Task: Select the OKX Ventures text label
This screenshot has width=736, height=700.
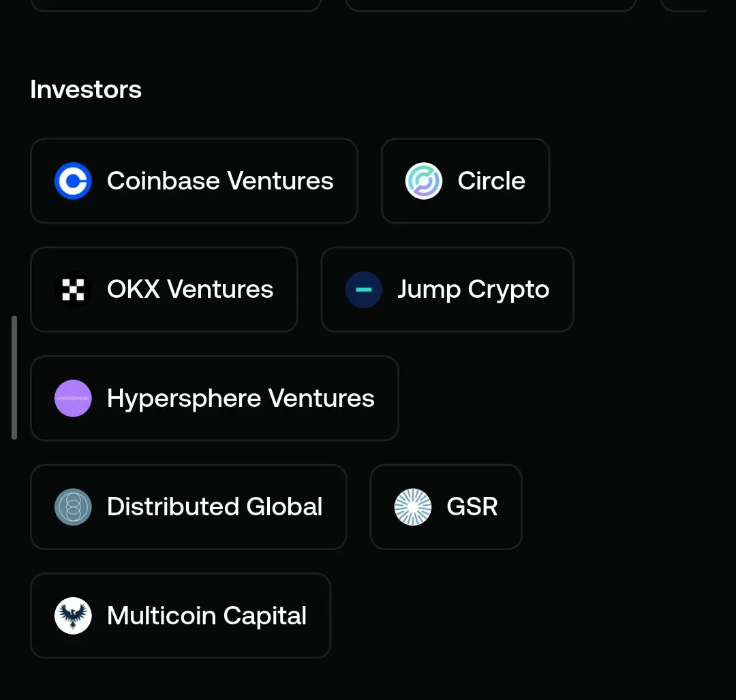Action: [190, 289]
